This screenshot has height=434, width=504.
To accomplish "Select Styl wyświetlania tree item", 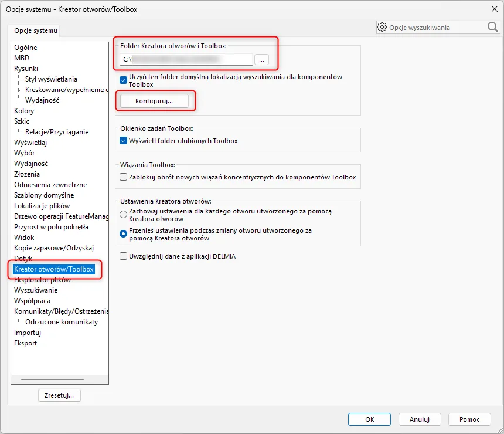I will 51,79.
